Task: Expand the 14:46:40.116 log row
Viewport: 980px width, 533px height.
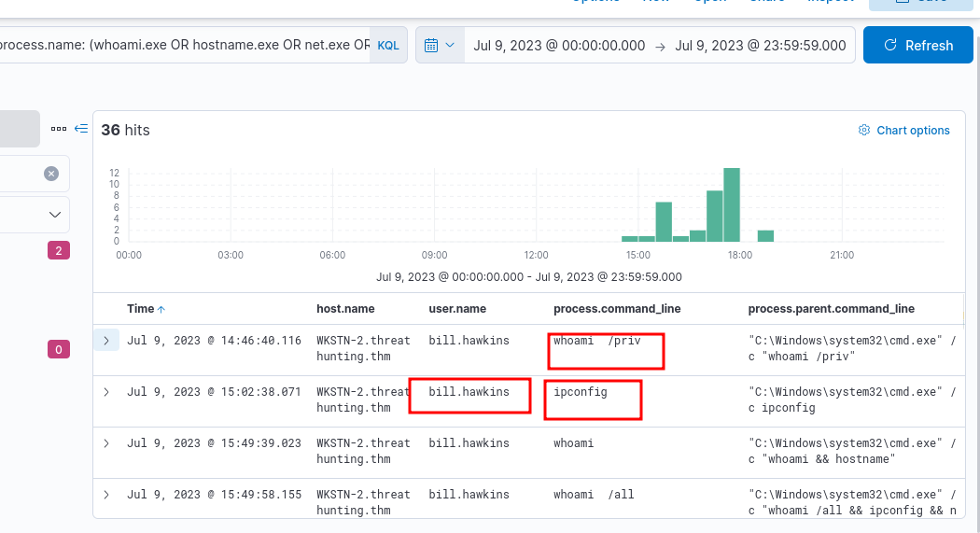Action: pos(106,341)
